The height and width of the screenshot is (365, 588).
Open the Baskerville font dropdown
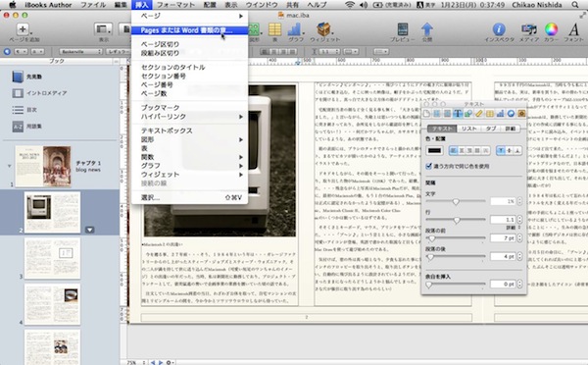(x=81, y=51)
